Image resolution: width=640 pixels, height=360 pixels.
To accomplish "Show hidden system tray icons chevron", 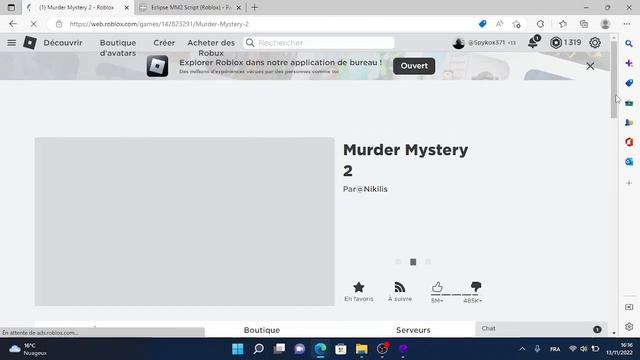I will coord(522,349).
